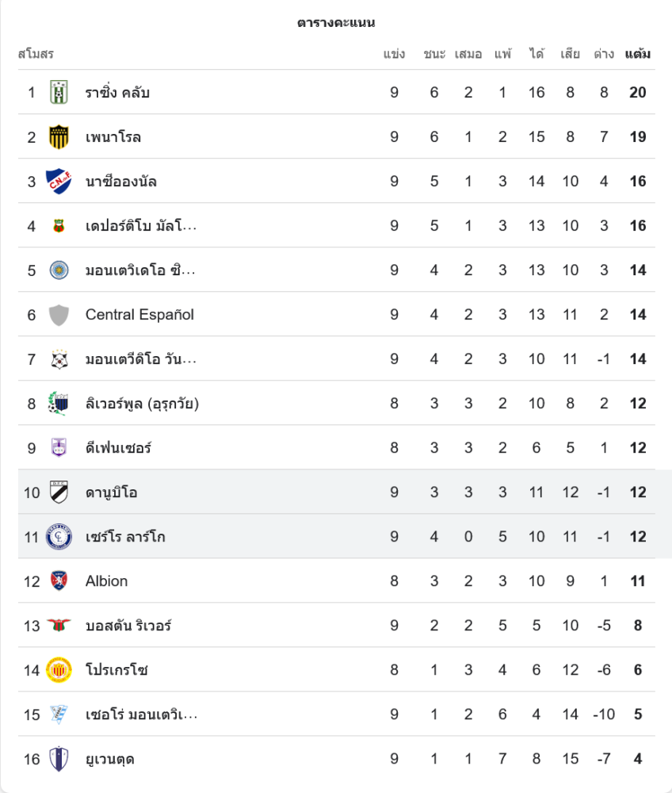Click the แต้ม points column header

638,54
